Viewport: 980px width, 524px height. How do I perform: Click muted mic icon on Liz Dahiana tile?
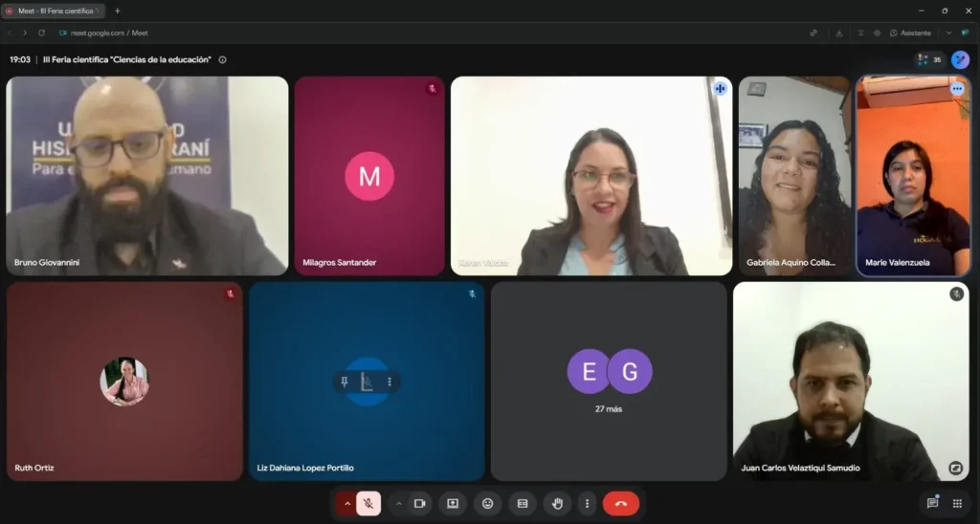[472, 294]
